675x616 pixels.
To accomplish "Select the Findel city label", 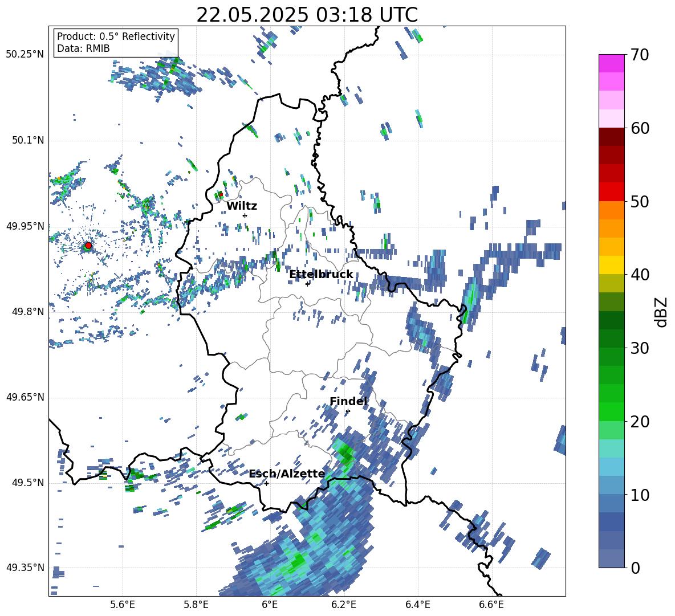I will pyautogui.click(x=348, y=401).
